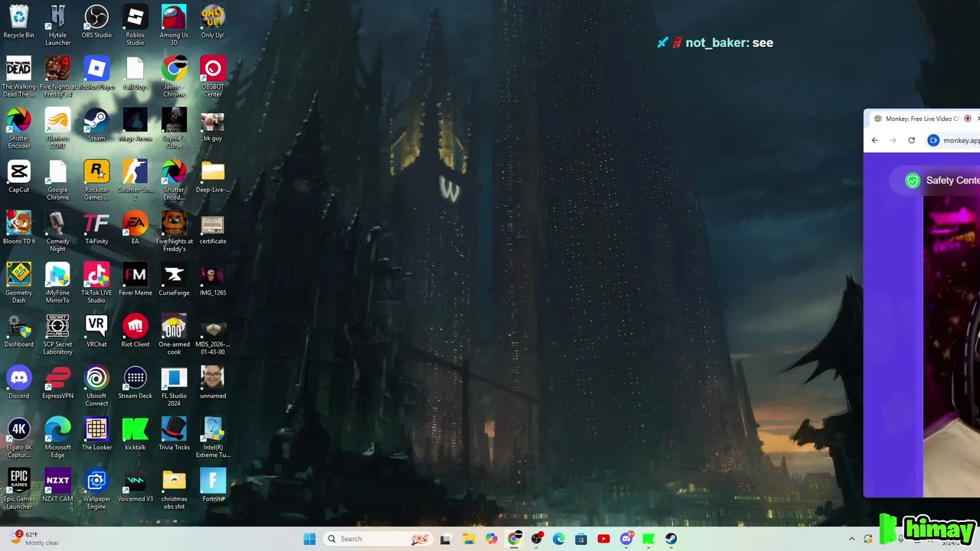The image size is (980, 551).
Task: Open OBS Studio desktop shortcut
Action: tap(96, 21)
